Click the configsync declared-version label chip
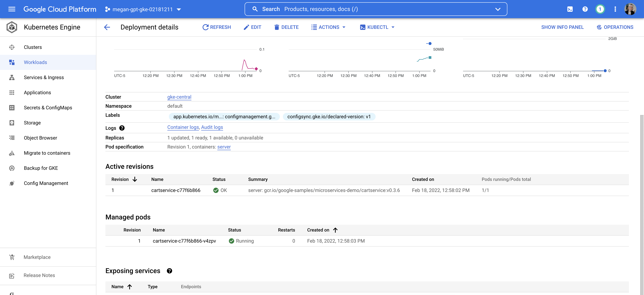Viewport: 644px width, 295px height. [329, 117]
